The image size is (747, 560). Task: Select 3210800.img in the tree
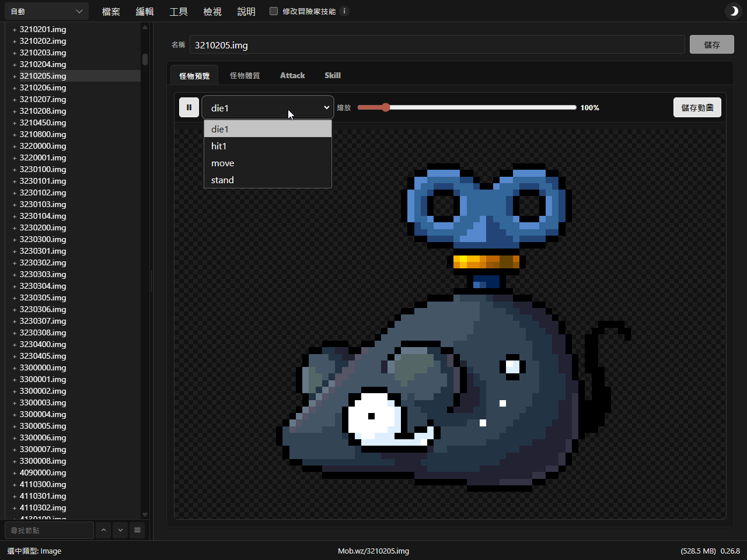(43, 134)
